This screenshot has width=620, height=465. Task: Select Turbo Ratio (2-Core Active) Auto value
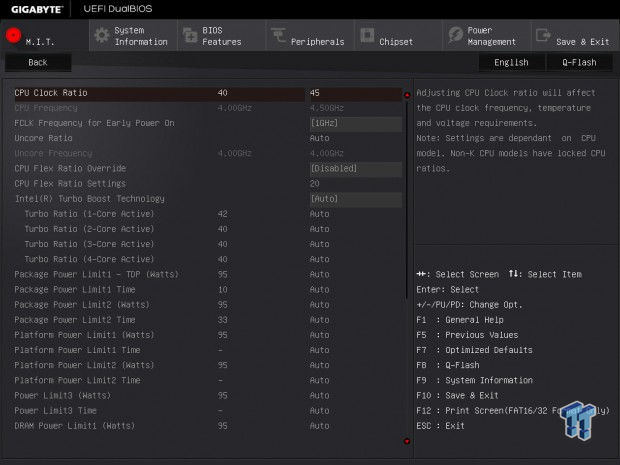tap(319, 229)
